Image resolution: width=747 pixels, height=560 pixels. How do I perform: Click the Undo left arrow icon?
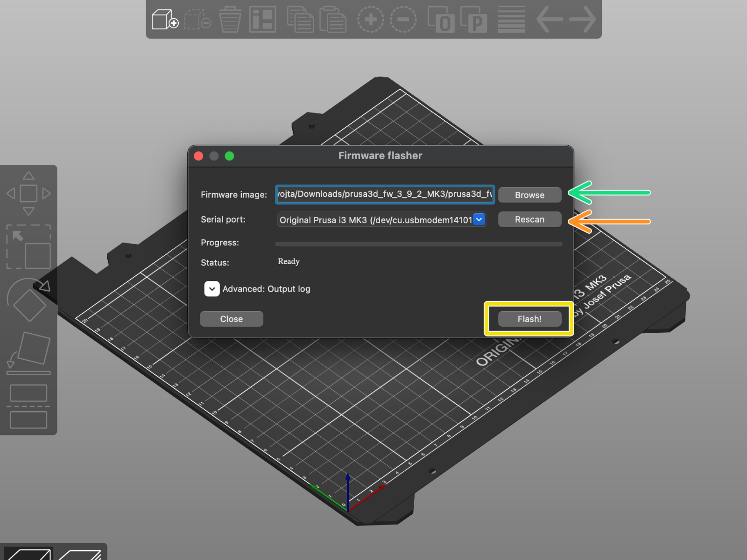coord(550,20)
